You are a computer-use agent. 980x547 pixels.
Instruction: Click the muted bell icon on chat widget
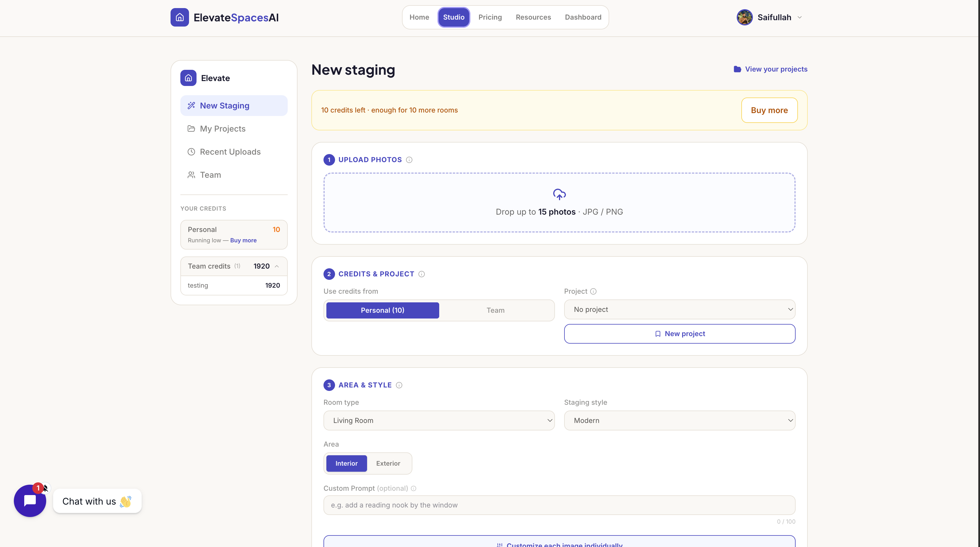[x=46, y=488]
